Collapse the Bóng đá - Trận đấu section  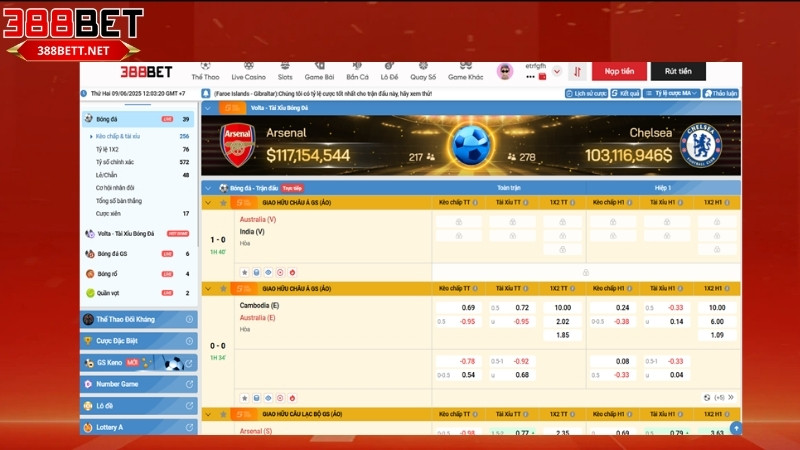208,188
